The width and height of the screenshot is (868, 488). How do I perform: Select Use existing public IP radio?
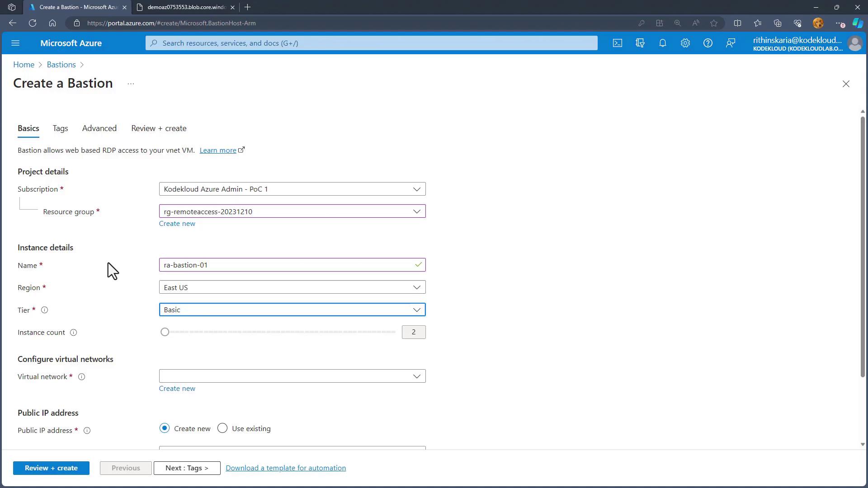[x=222, y=428]
